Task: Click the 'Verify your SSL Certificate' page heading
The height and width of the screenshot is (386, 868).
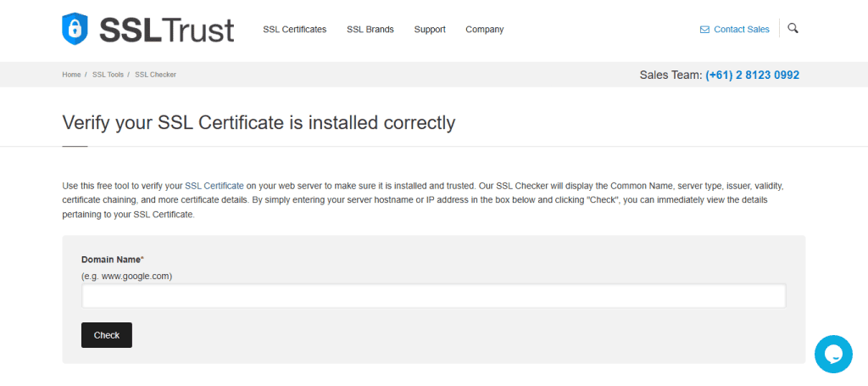Action: (x=259, y=123)
